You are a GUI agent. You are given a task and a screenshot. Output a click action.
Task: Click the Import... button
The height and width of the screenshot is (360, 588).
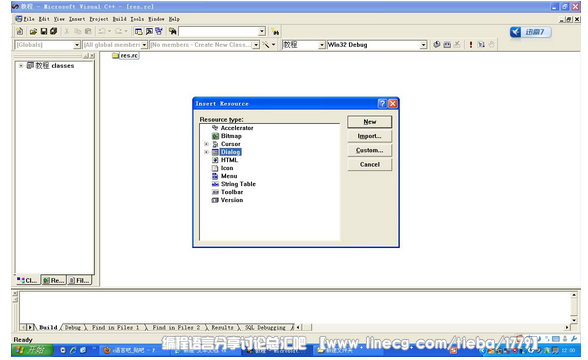click(369, 136)
